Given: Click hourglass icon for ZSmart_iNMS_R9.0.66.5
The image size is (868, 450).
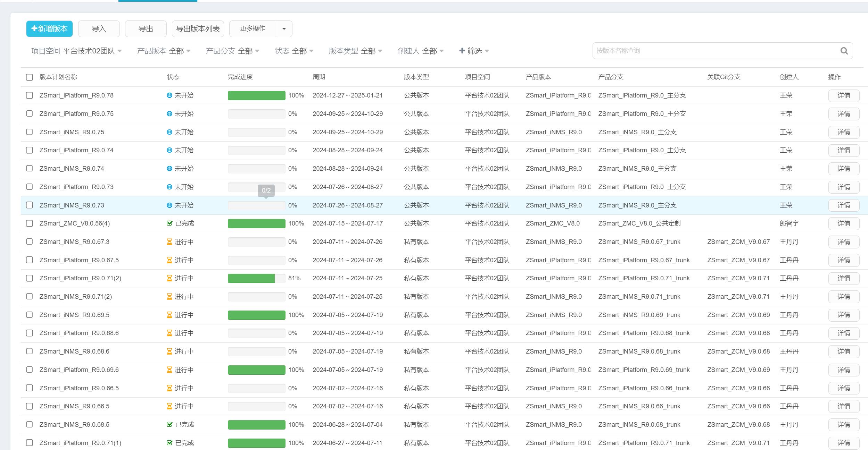Looking at the screenshot, I should tap(170, 406).
